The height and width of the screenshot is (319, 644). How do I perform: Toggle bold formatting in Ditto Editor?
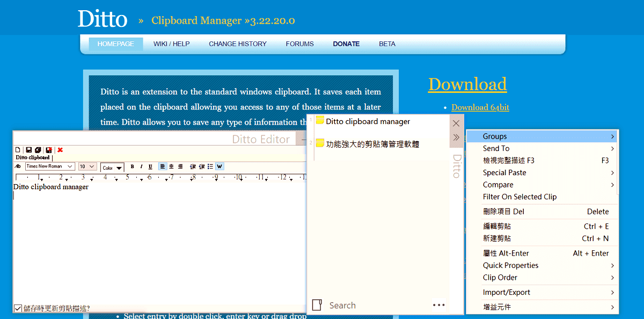pos(133,166)
